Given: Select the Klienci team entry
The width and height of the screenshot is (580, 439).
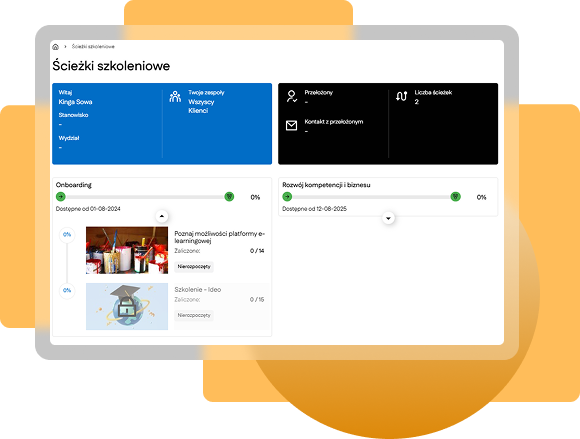Looking at the screenshot, I should [x=198, y=111].
